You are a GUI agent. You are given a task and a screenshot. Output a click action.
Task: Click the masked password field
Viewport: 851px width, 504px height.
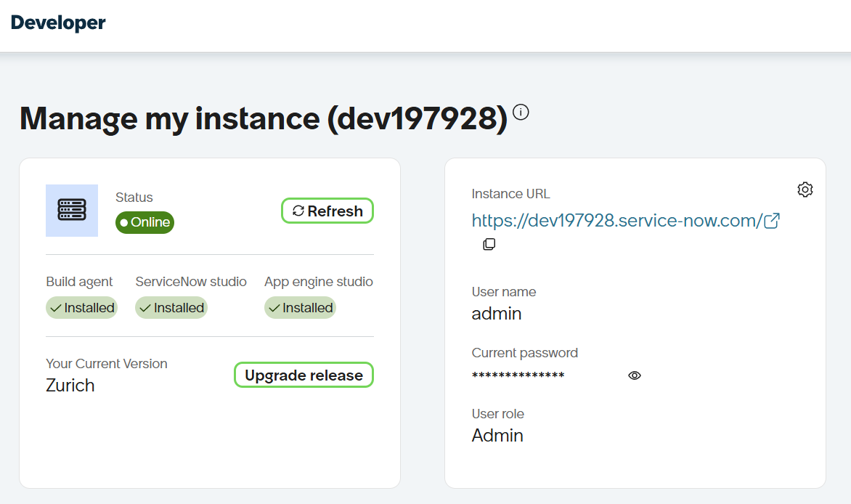518,375
